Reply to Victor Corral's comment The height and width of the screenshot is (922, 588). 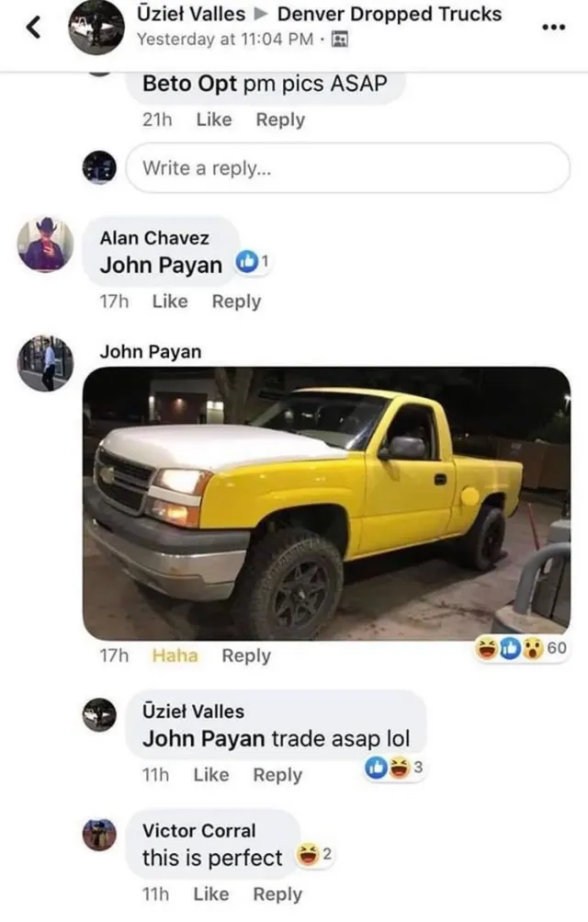pos(277,894)
